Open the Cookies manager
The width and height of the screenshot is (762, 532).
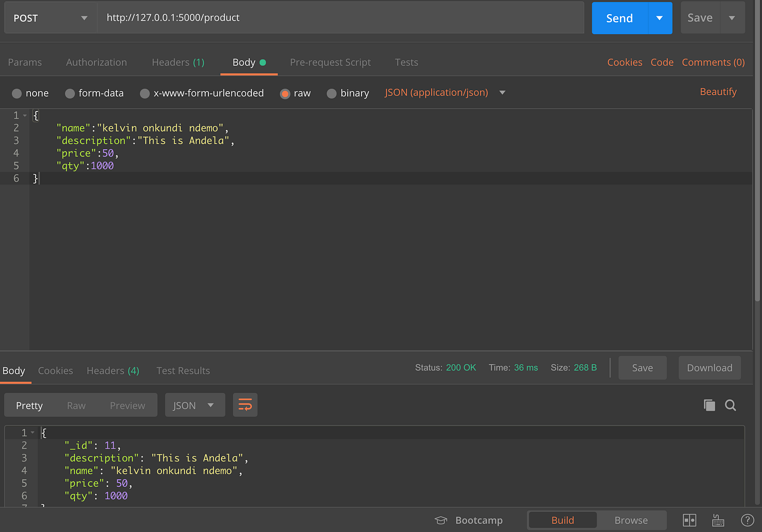(x=624, y=62)
